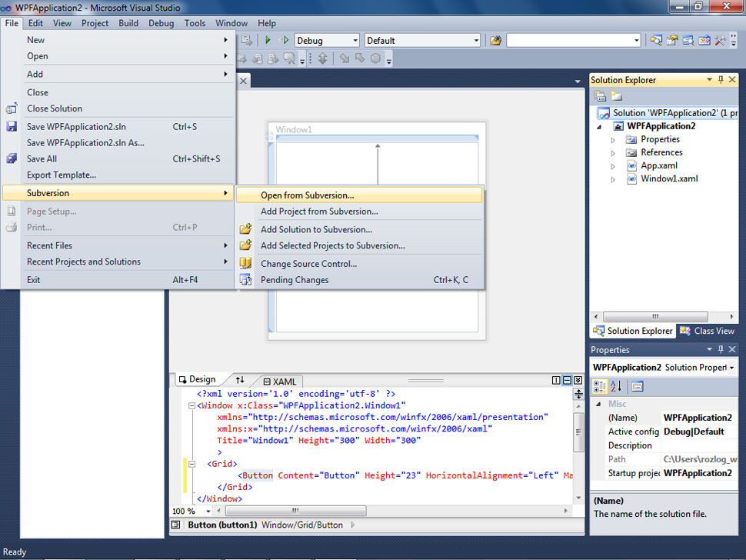Click the green arrow icon right of Start Debugging
Screen dimensions: 746x560
(284, 41)
